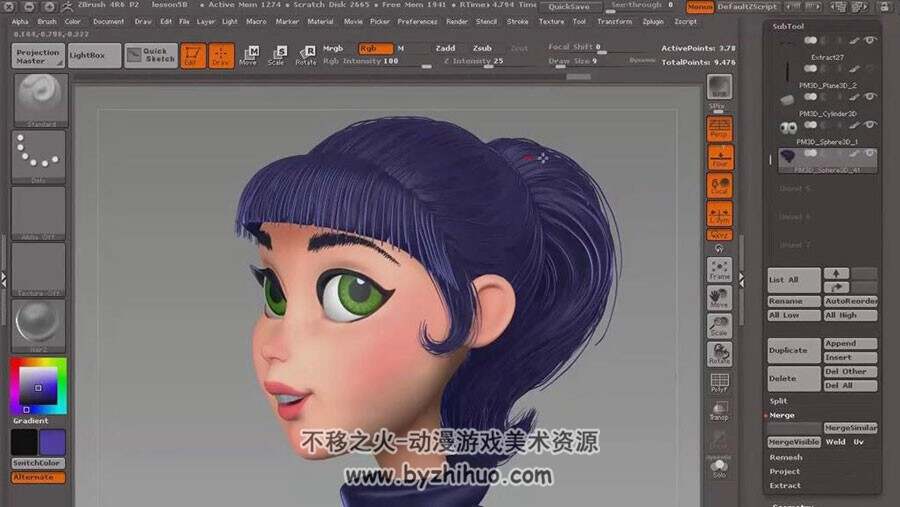Select the PM3D_Cylinder3D subtool eyes thumbnail
Screen dimensions: 900x507
click(x=789, y=127)
